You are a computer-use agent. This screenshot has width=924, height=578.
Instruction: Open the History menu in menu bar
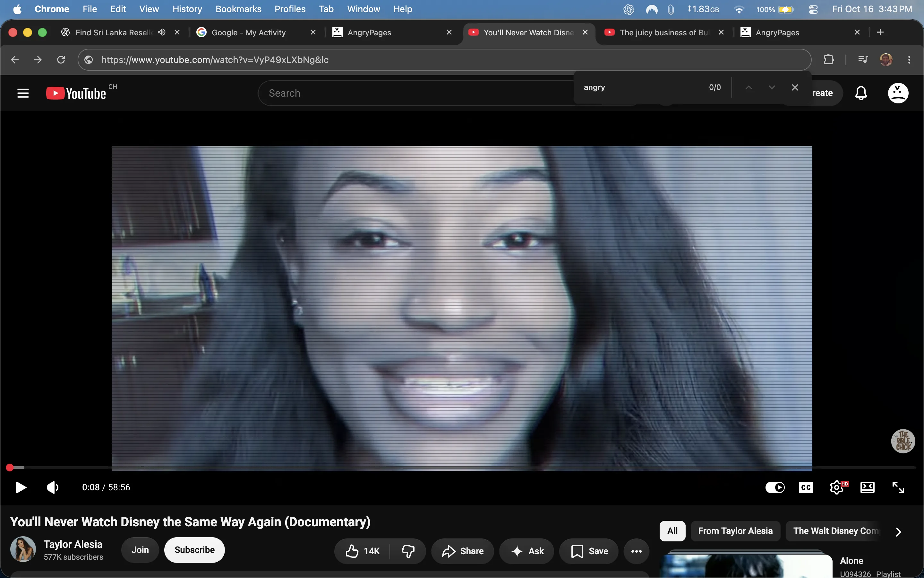pos(187,9)
